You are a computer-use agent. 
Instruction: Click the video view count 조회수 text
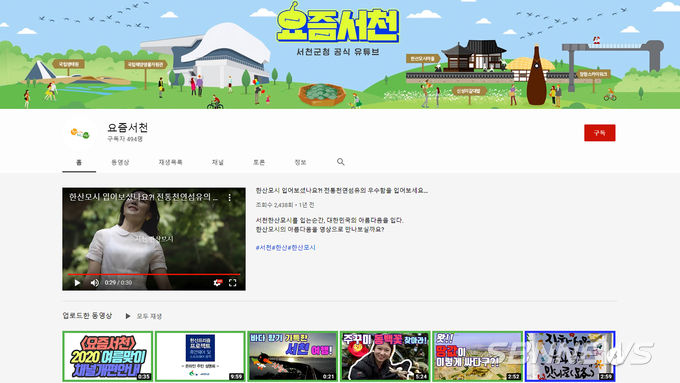coord(274,205)
